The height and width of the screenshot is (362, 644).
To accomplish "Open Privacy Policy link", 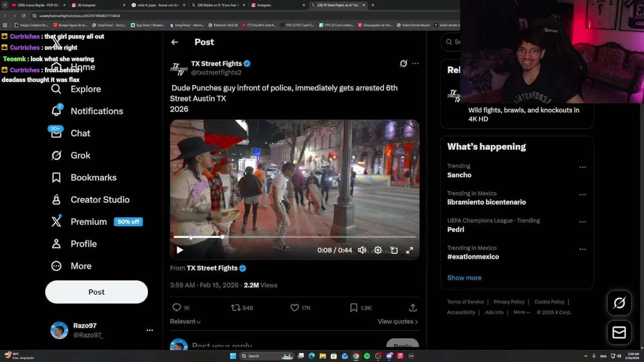I will click(x=509, y=302).
